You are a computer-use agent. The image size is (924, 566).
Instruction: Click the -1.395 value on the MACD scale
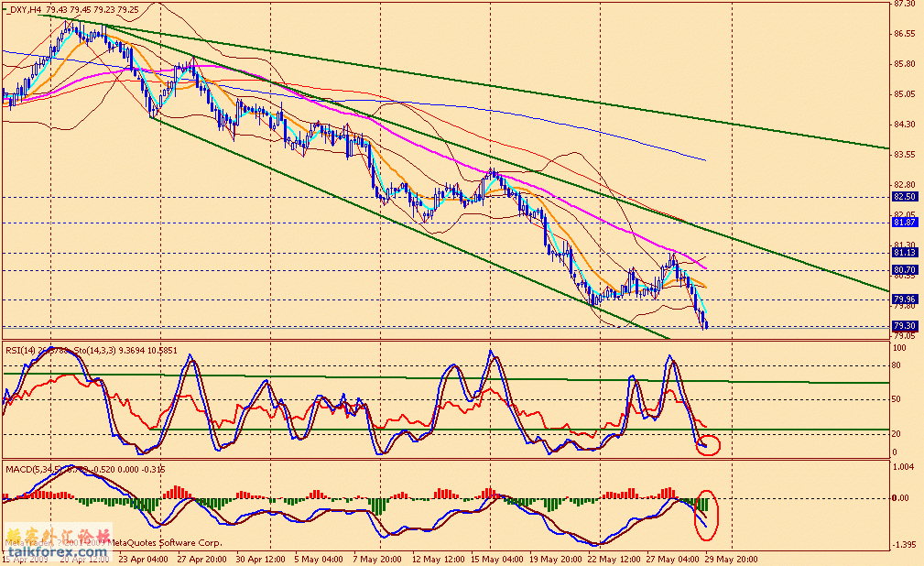pyautogui.click(x=903, y=545)
